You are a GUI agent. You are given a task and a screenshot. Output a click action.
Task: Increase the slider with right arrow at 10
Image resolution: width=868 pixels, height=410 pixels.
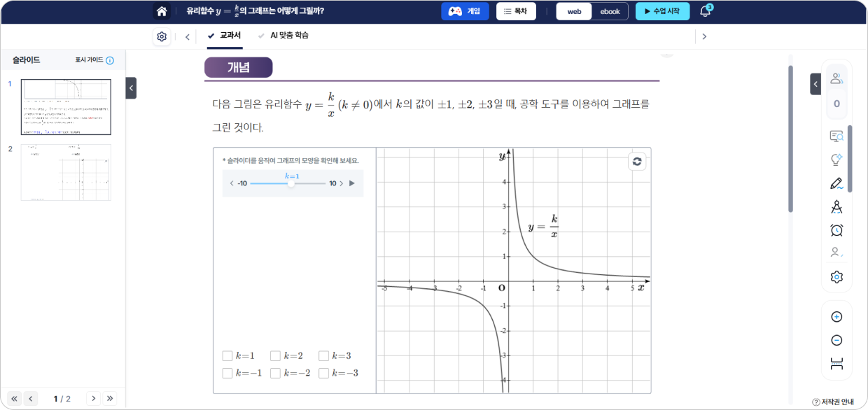point(342,183)
